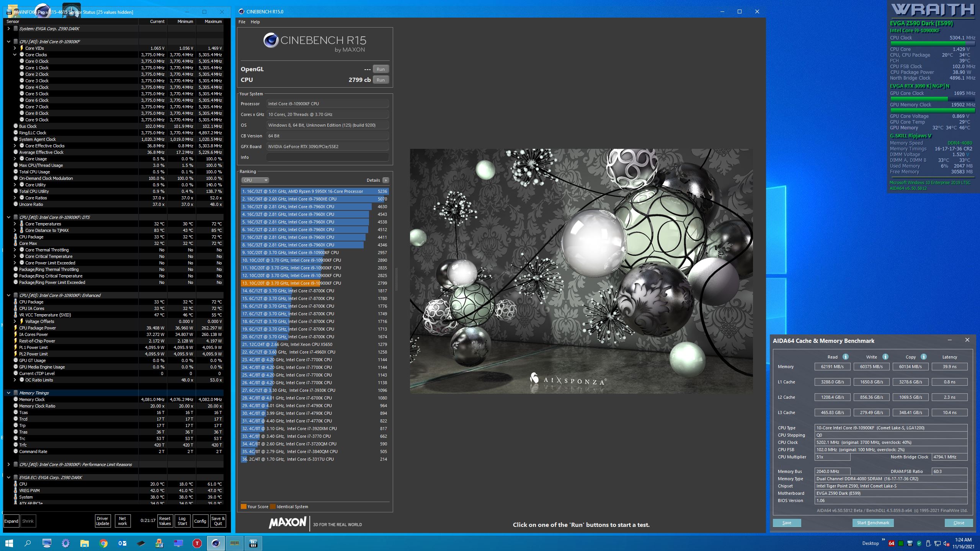The height and width of the screenshot is (551, 980).
Task: Expand Performance Limit Reasons section
Action: pos(8,465)
